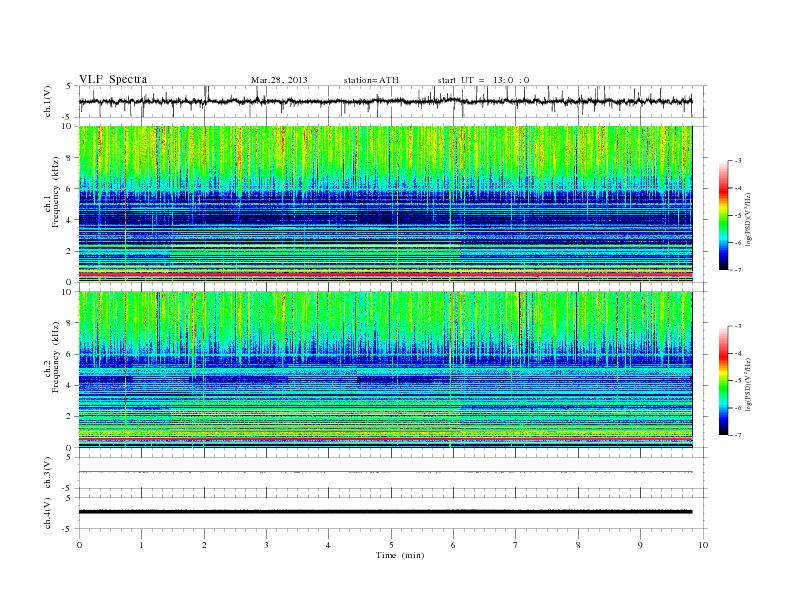This screenshot has height=612, width=792.
Task: Click the lower PSD color bar
Action: coord(724,381)
